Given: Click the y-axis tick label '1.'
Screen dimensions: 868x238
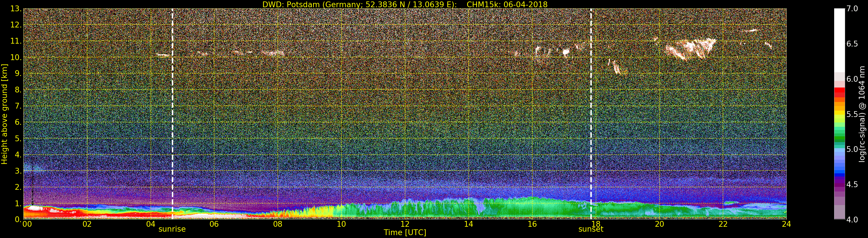Looking at the screenshot, I should tap(18, 203).
